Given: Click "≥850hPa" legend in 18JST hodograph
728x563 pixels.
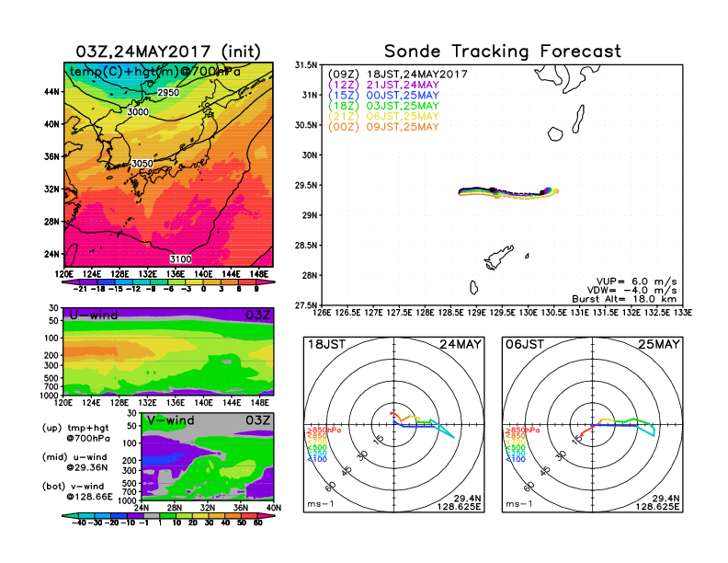Looking at the screenshot, I should tap(324, 431).
